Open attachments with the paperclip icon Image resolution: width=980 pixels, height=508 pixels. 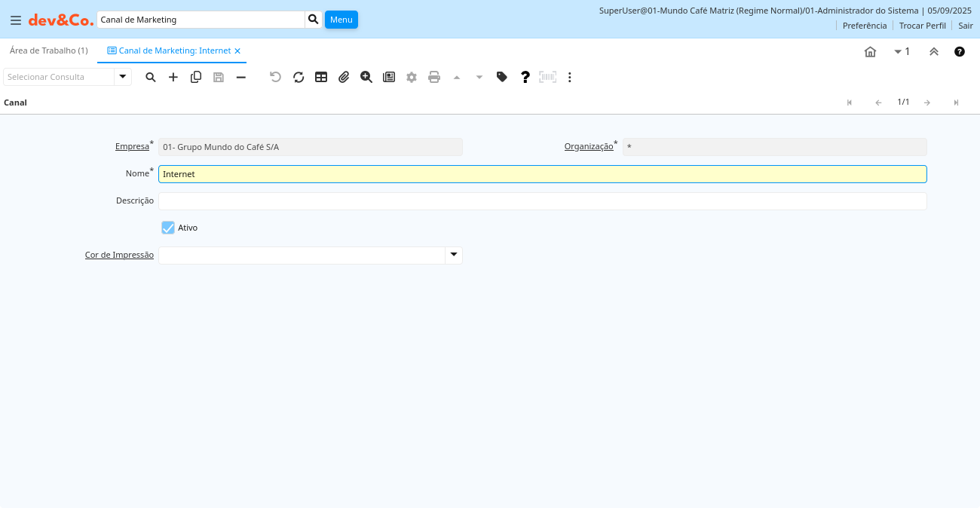344,77
